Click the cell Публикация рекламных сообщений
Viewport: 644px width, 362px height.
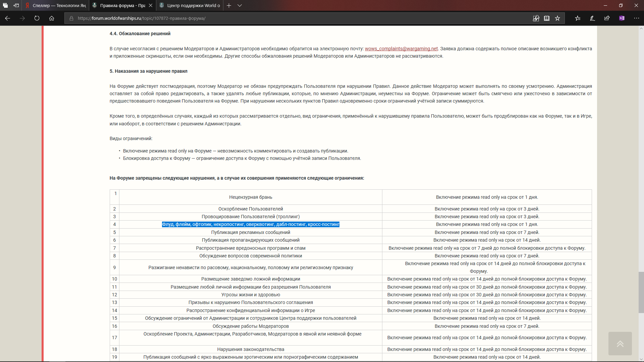[251, 232]
